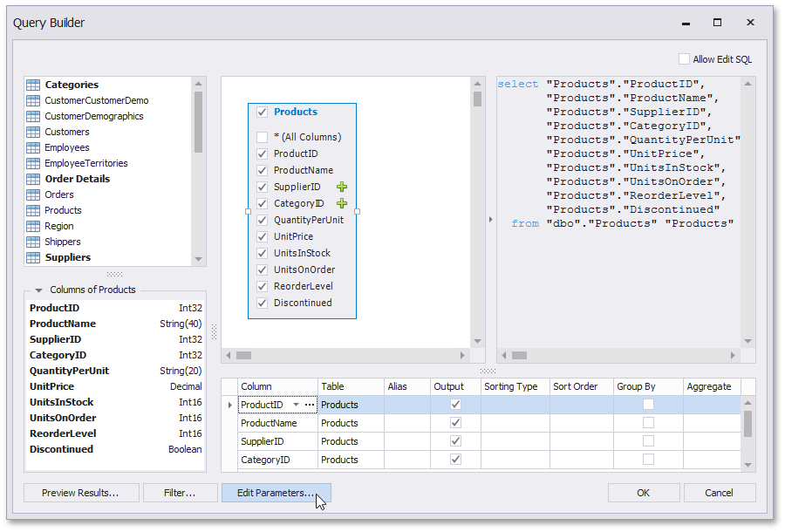Enable the Allow Edit SQL checkbox

point(685,59)
